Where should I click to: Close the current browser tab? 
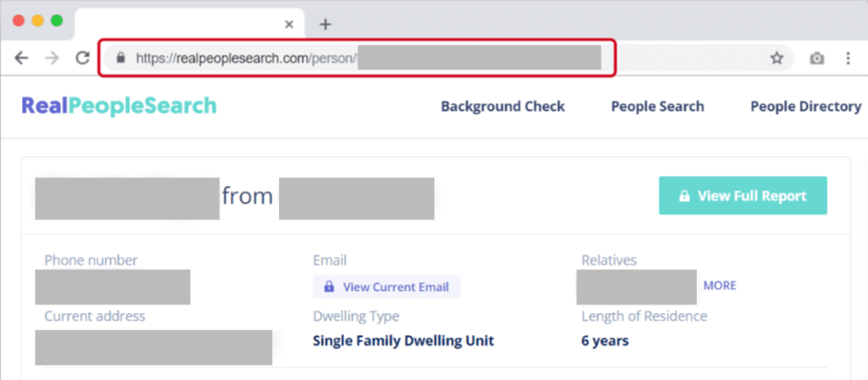pos(289,24)
